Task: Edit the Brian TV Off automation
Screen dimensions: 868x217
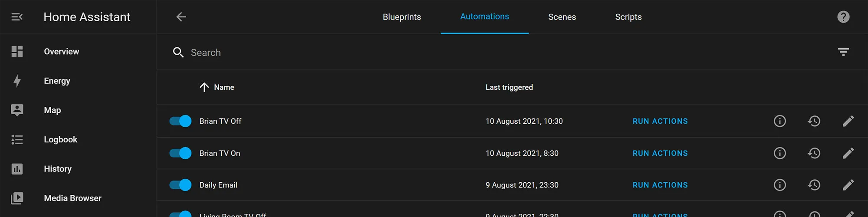Action: coord(848,121)
